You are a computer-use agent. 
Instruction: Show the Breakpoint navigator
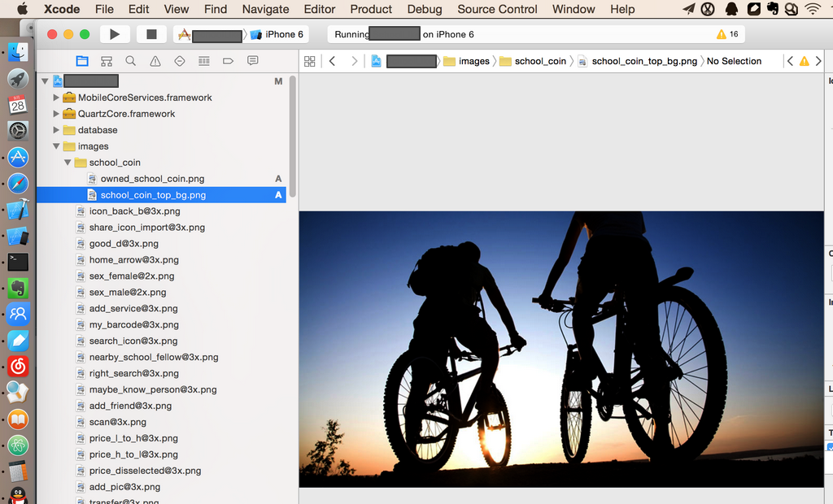click(228, 61)
